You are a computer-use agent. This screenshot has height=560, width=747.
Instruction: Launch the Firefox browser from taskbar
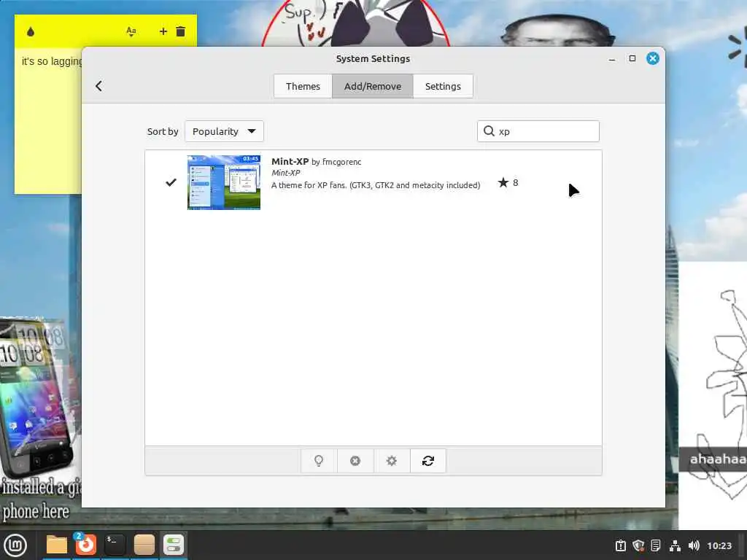pos(86,545)
